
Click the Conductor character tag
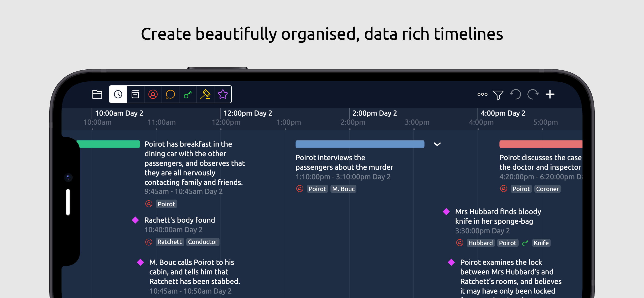click(x=203, y=242)
